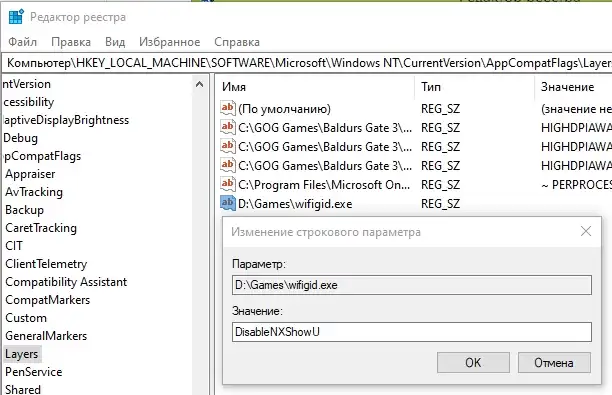Select the (По умолчанию) value icon
The height and width of the screenshot is (395, 612).
click(228, 108)
